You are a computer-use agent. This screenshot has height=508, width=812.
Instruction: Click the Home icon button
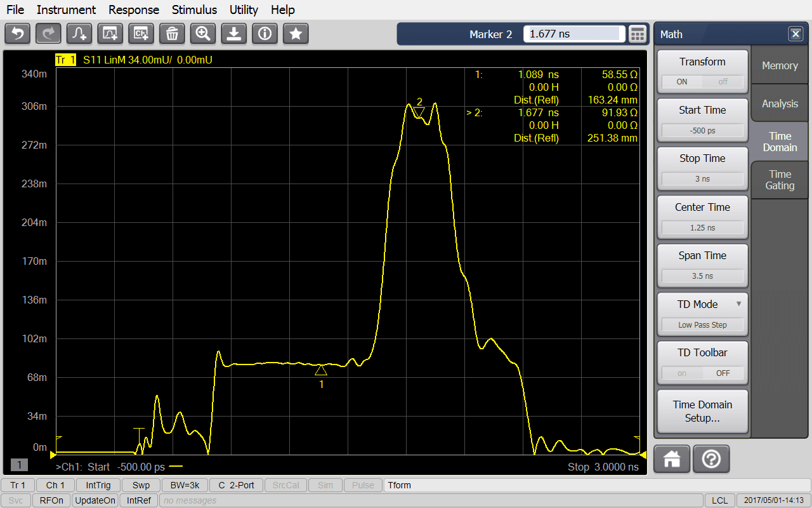(x=671, y=458)
